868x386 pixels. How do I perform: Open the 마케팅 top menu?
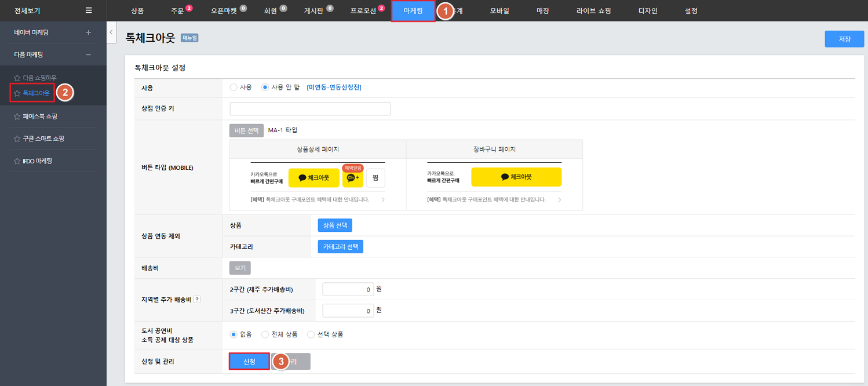(413, 11)
